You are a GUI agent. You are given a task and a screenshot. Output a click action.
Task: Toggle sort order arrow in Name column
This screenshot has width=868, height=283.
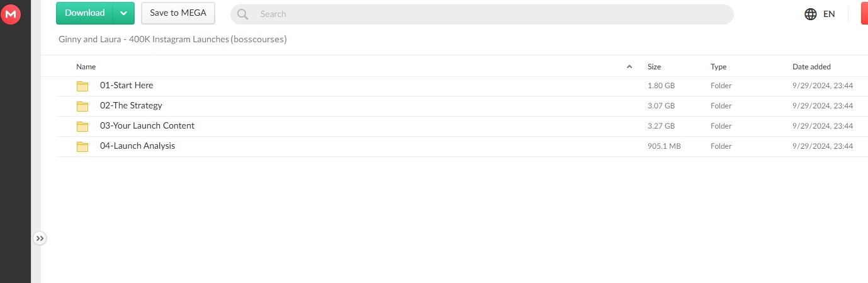[629, 67]
